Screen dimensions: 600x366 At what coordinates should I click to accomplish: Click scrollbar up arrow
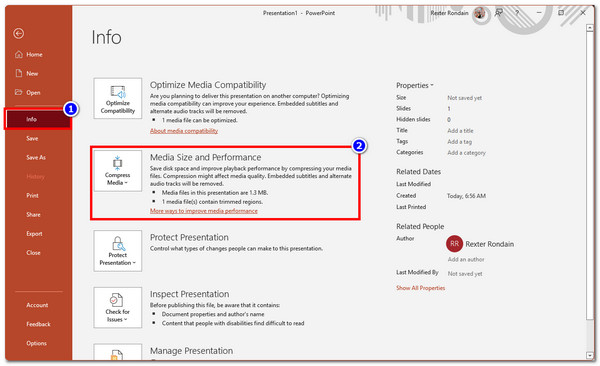pyautogui.click(x=590, y=28)
